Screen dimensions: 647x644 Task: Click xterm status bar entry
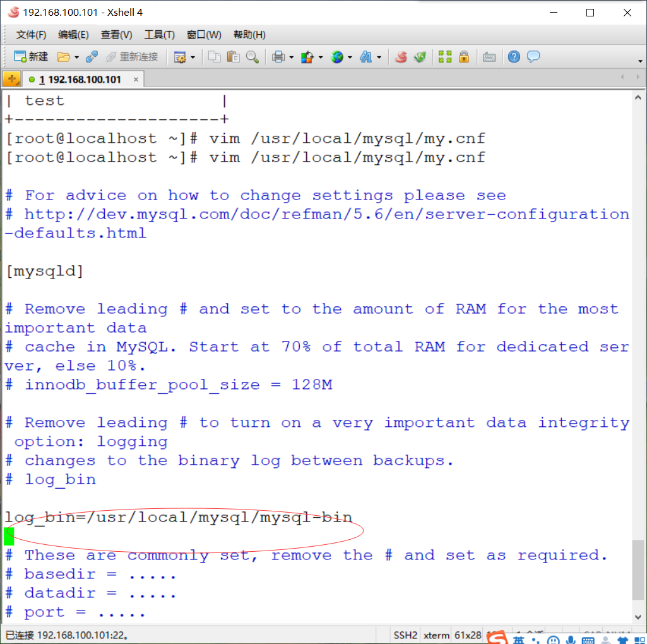tap(436, 635)
